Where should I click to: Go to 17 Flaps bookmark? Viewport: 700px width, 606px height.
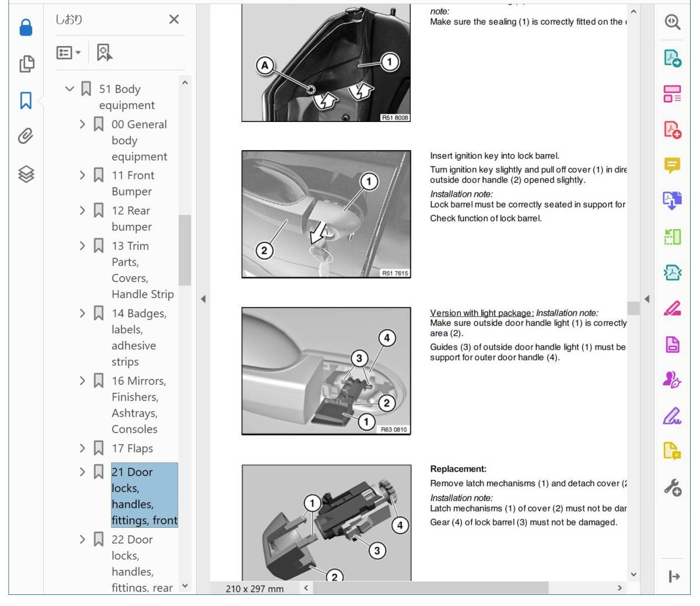pos(132,448)
